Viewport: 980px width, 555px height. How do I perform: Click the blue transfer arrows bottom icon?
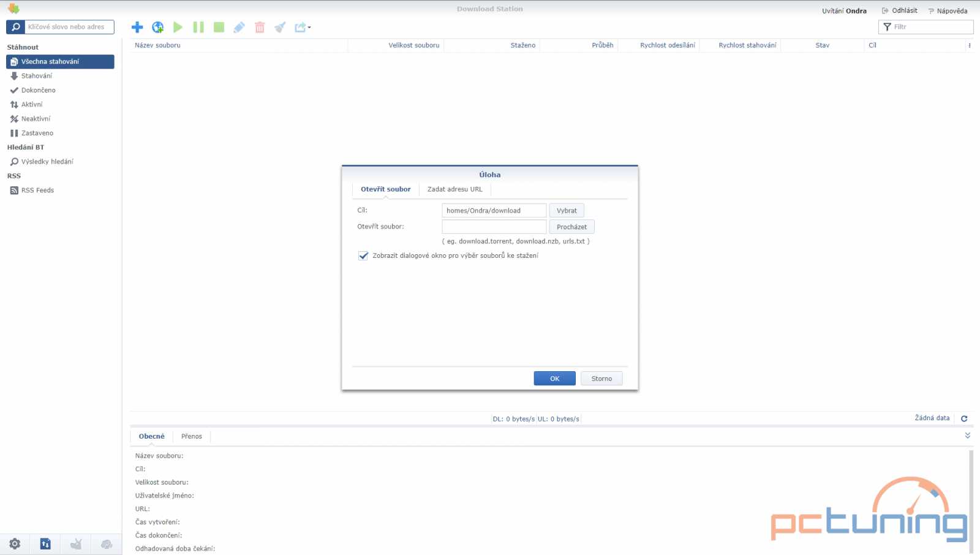pos(45,544)
